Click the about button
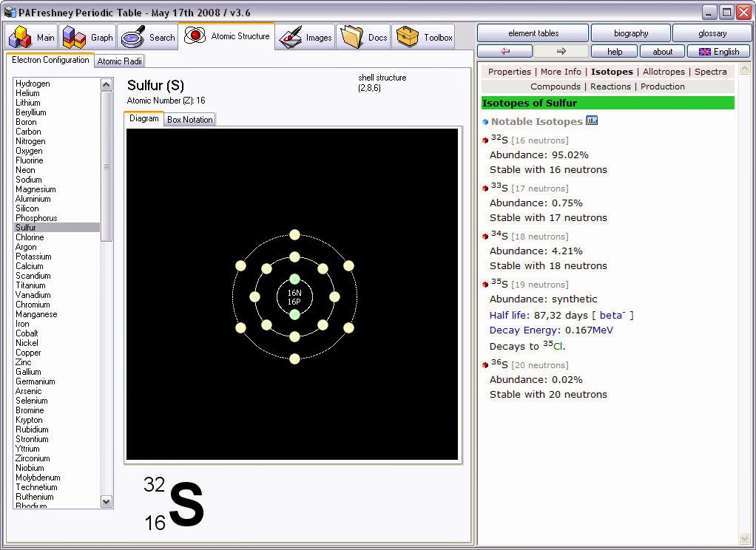 pos(663,51)
